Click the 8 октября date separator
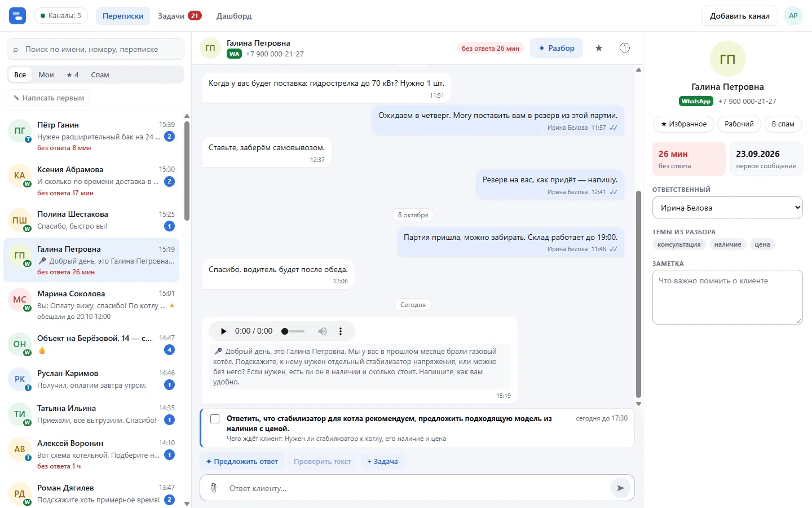Image resolution: width=812 pixels, height=508 pixels. [413, 214]
